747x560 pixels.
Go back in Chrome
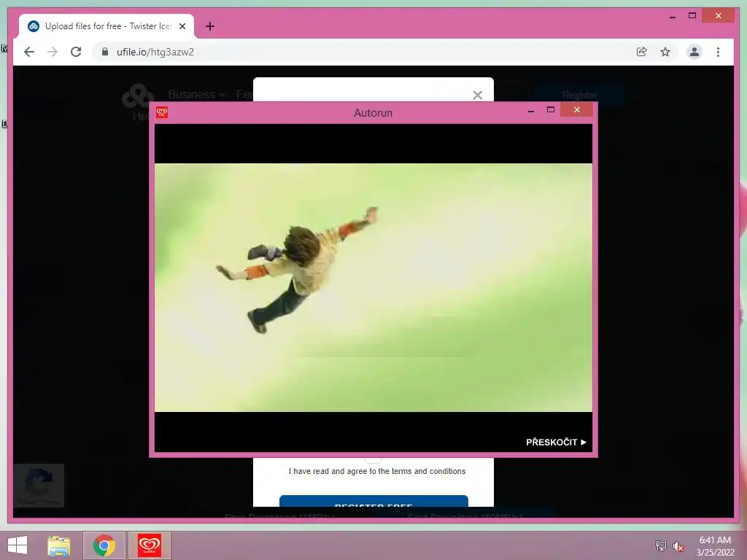[x=29, y=52]
